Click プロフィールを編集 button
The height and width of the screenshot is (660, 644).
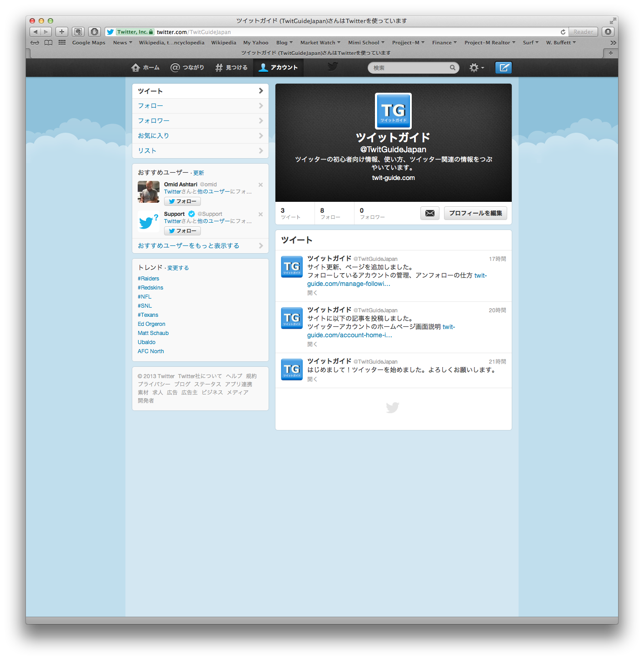click(x=475, y=213)
